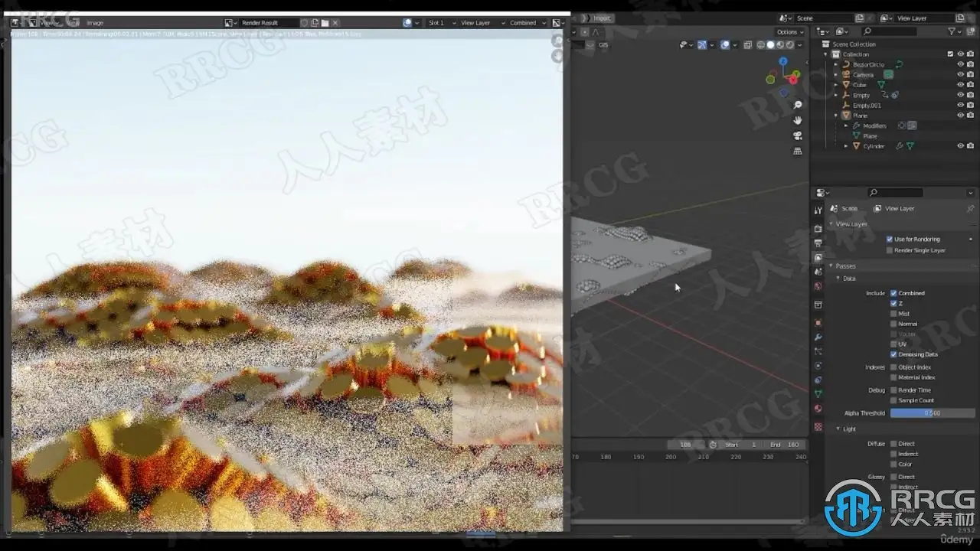Uncheck Use for Rendering

click(889, 240)
